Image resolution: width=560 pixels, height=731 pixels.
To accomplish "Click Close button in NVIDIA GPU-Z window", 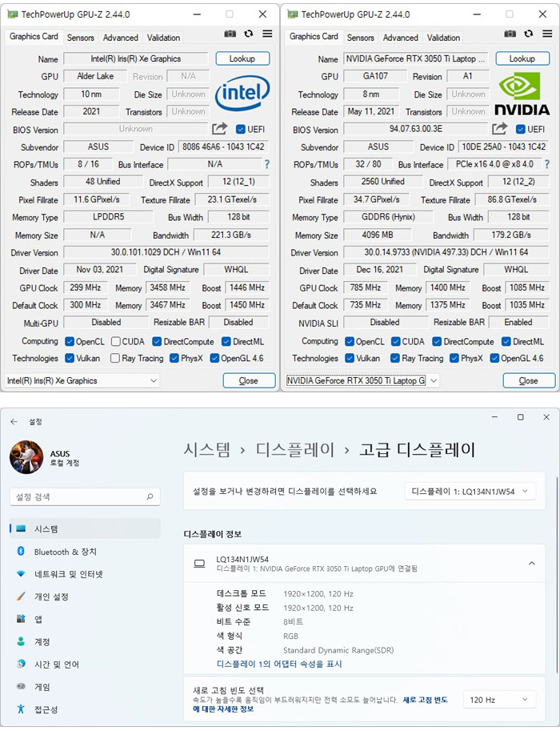I will (x=529, y=380).
